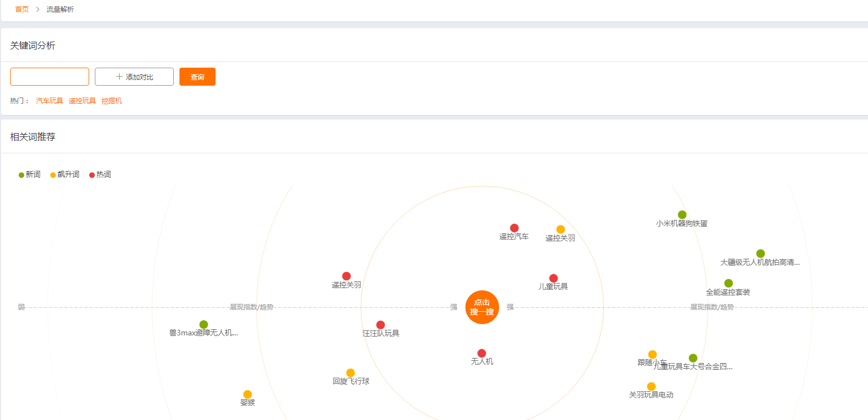Focus the keyword search input box
The width and height of the screenshot is (868, 420).
50,77
